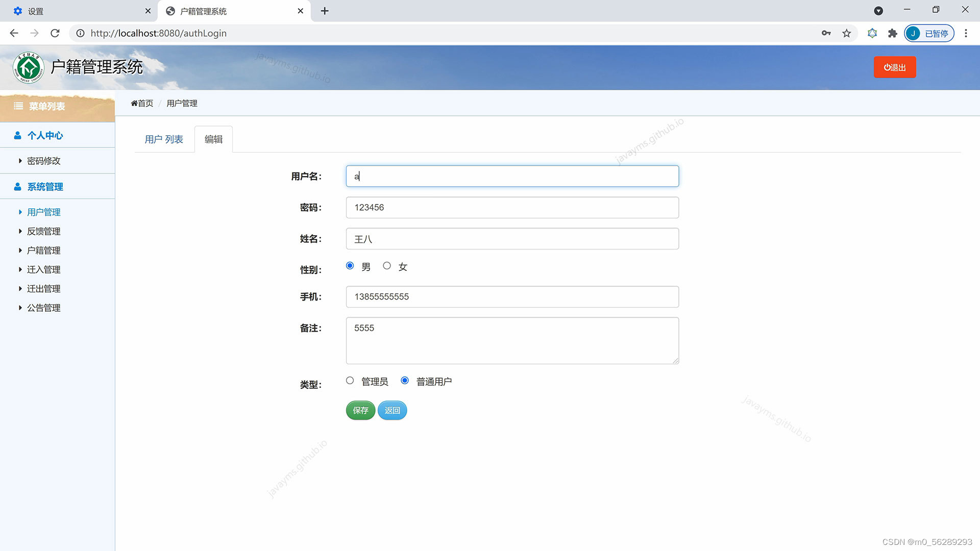This screenshot has height=551, width=980.
Task: Expand the 密码修改 sidebar item
Action: tap(43, 161)
